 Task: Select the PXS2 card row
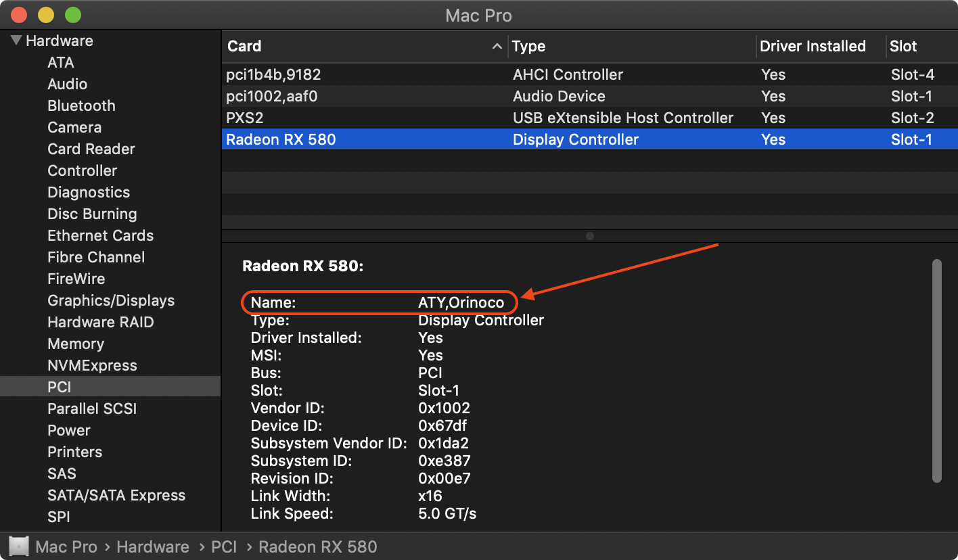click(590, 118)
